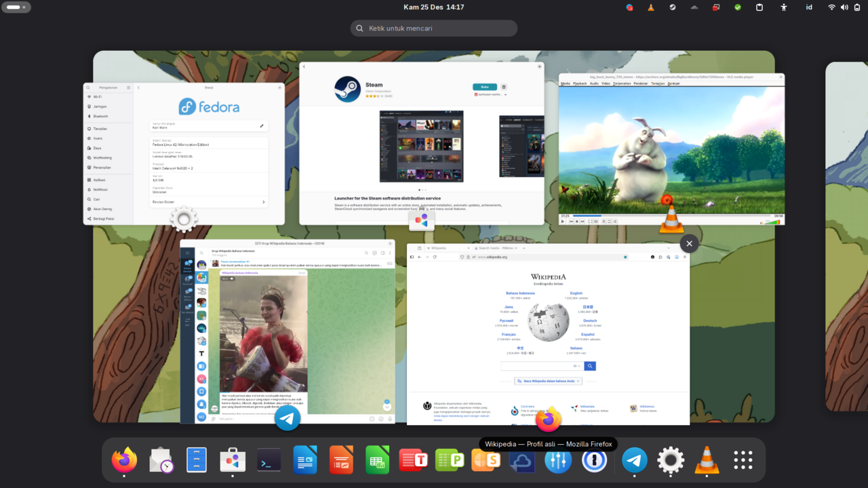The height and width of the screenshot is (488, 868).
Task: Click the workspace indicator pill in top bar
Action: [x=17, y=7]
